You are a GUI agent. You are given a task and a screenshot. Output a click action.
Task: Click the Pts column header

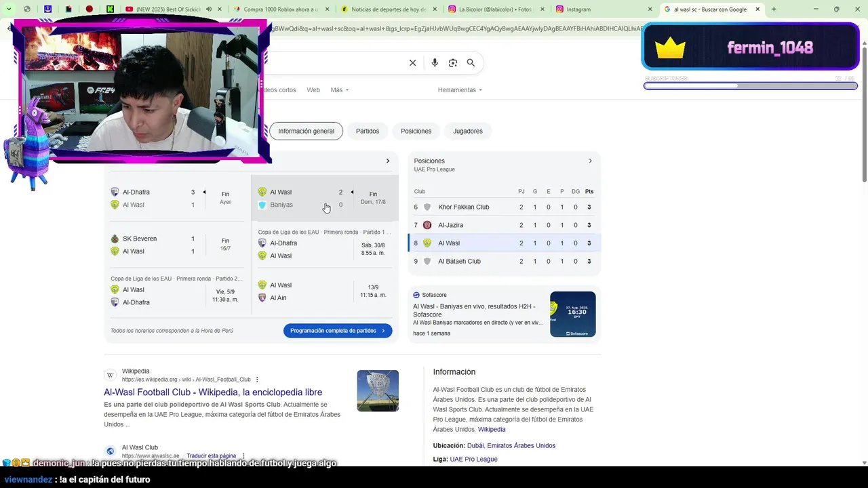(589, 192)
